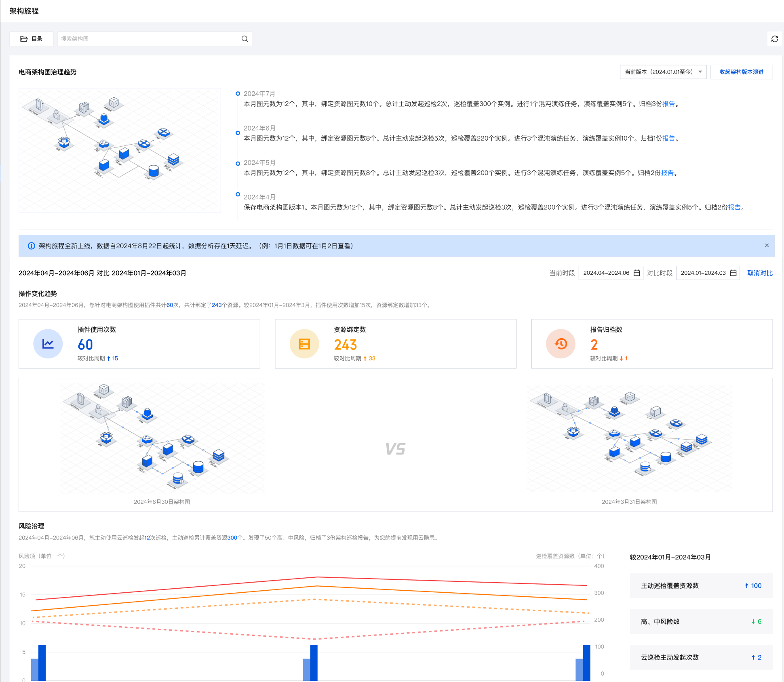Screen dimensions: 784x682
Task: Click the 资源绑定数 server icon
Action: pos(304,344)
